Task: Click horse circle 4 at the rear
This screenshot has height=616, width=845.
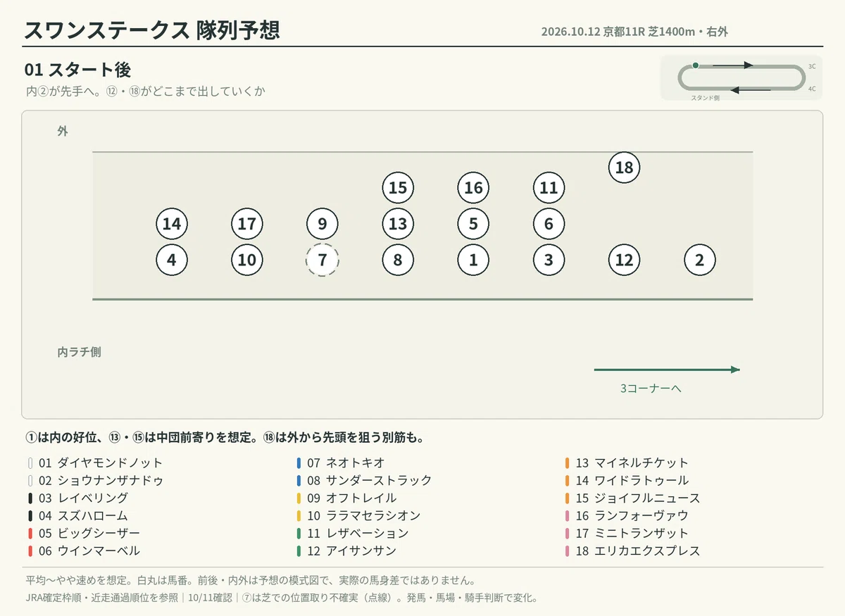Action: [x=172, y=260]
